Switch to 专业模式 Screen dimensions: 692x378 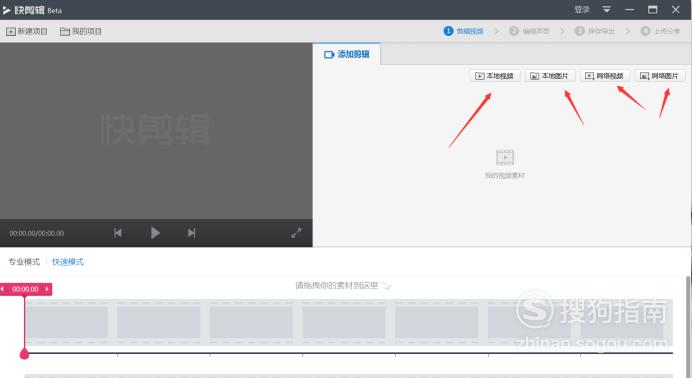24,262
